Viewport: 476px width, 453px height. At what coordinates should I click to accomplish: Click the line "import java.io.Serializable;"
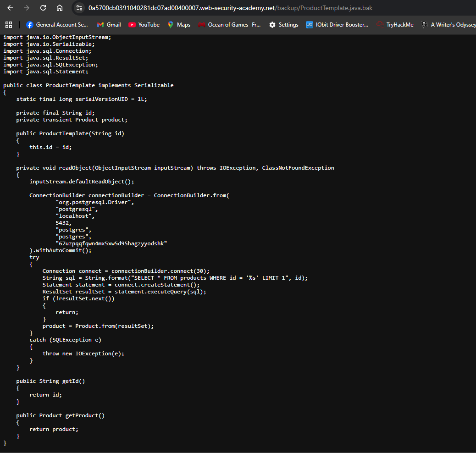pyautogui.click(x=49, y=44)
